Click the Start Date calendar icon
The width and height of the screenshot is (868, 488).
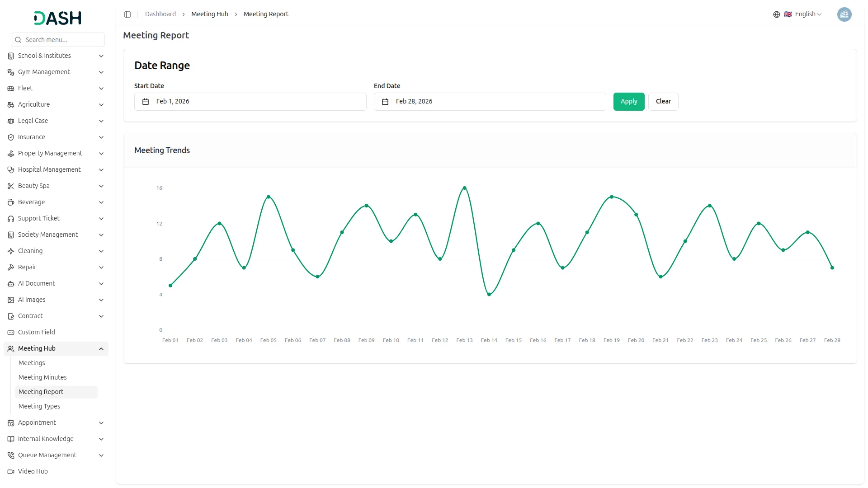point(146,102)
